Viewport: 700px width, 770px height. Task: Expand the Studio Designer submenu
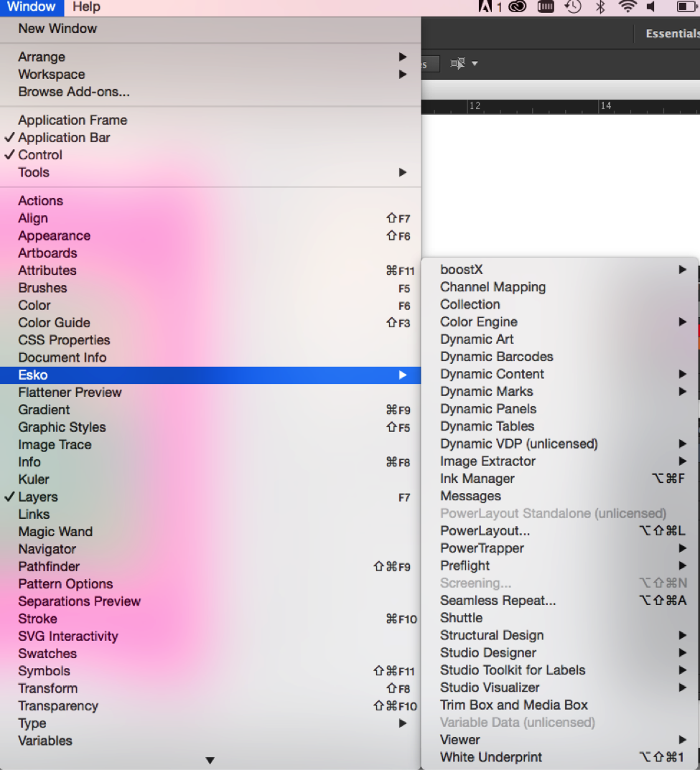tap(560, 652)
